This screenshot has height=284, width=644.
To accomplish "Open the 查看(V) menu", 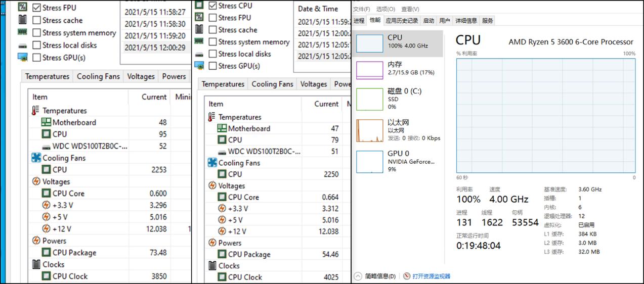I will click(410, 9).
